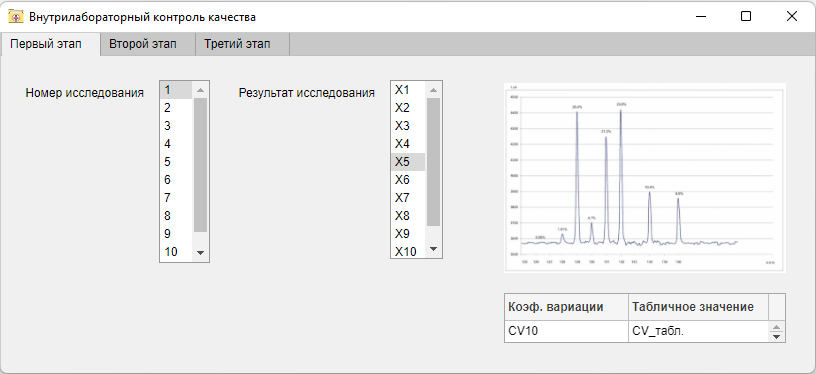Screen dimensions: 816x374
Task: Select study number 4 in list
Action: 176,144
